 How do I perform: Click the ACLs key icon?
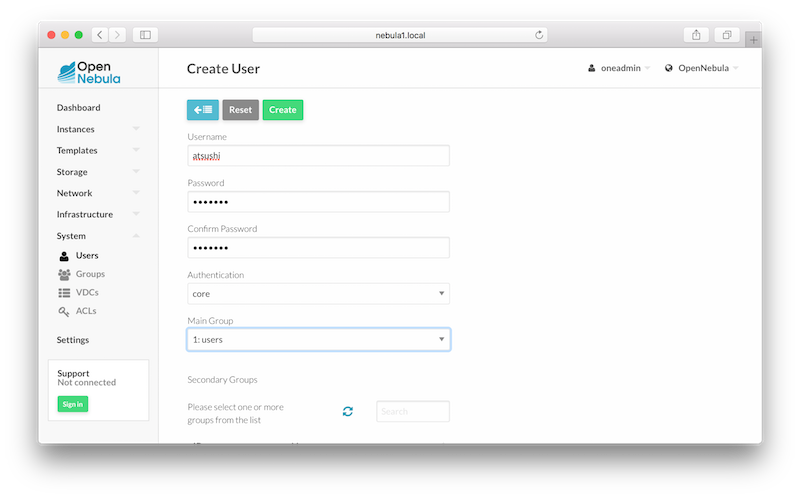(x=64, y=311)
